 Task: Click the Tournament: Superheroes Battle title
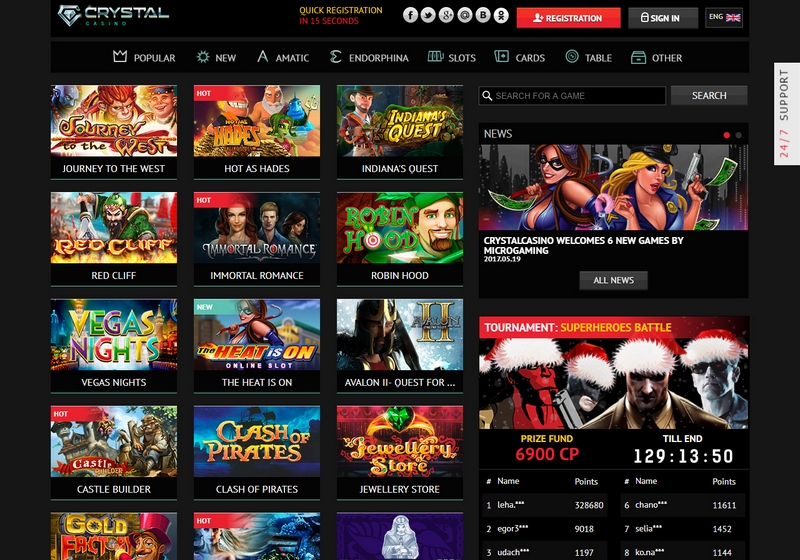click(x=578, y=327)
